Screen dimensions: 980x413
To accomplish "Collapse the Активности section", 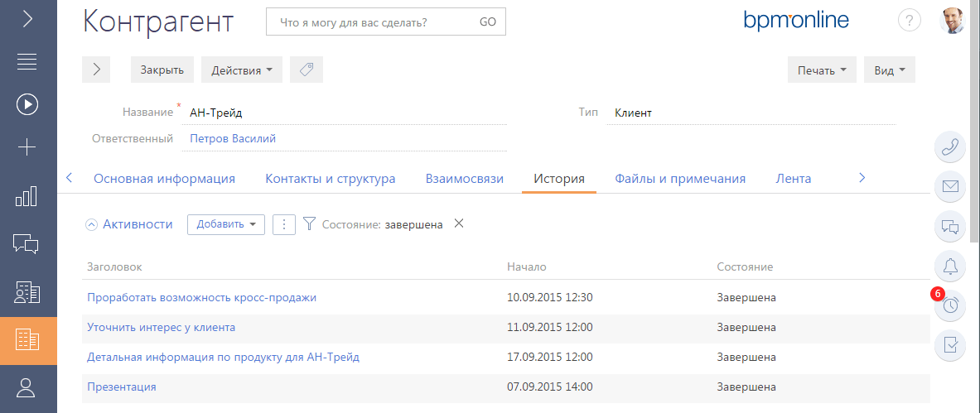I will click(92, 225).
